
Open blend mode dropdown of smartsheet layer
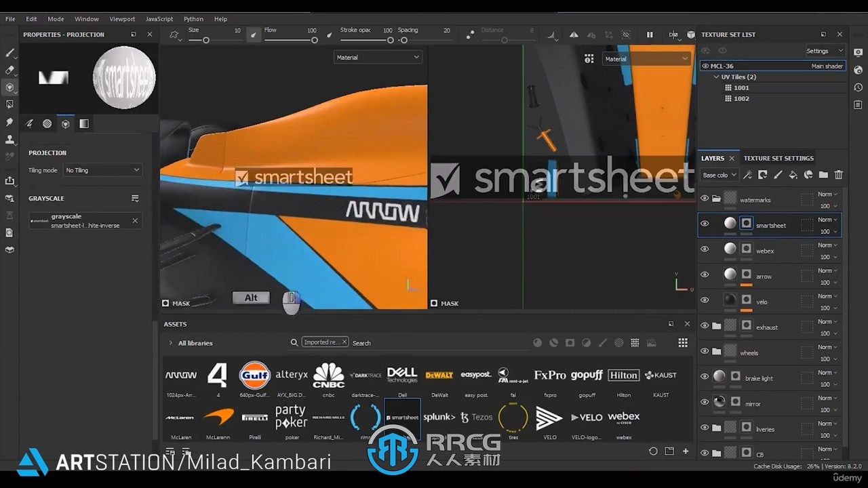point(827,220)
